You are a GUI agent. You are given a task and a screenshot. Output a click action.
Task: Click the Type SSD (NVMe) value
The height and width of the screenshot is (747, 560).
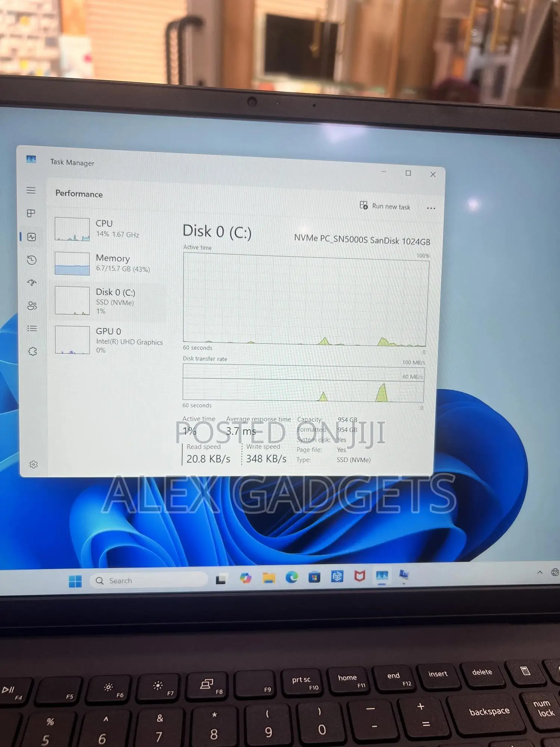(x=354, y=460)
